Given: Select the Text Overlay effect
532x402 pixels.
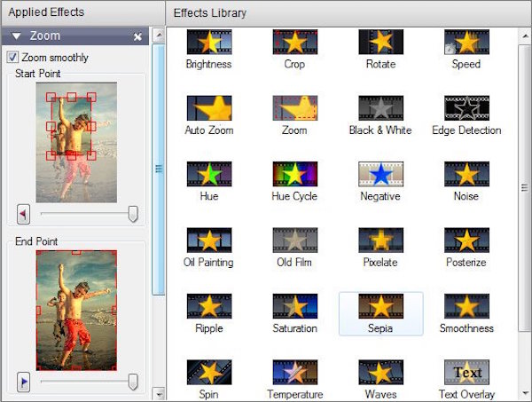Looking at the screenshot, I should pyautogui.click(x=466, y=373).
